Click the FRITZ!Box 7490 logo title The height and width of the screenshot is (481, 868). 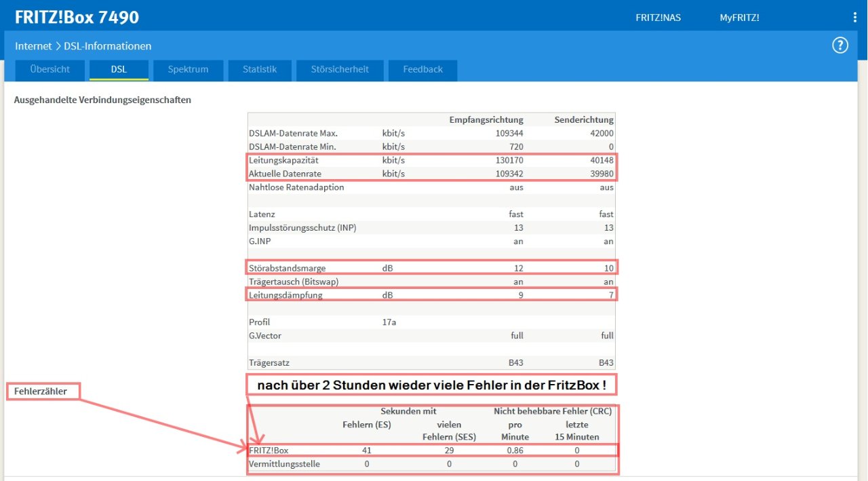(x=77, y=17)
